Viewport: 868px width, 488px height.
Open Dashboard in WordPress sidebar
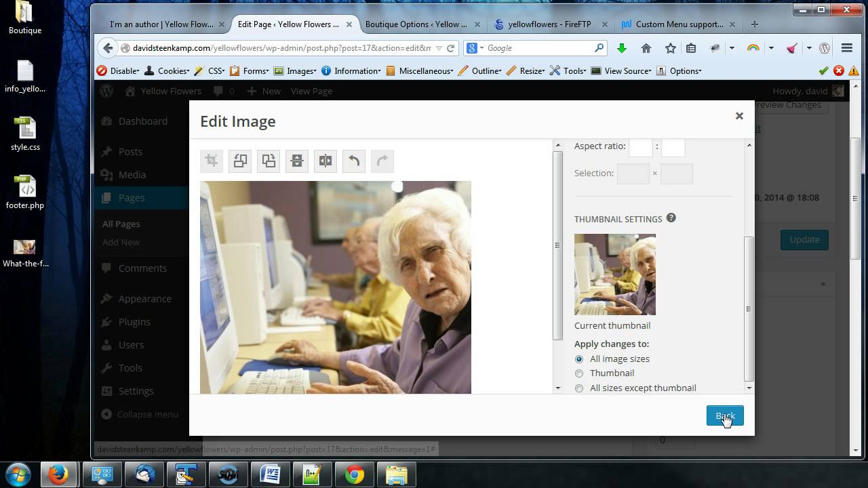point(142,121)
